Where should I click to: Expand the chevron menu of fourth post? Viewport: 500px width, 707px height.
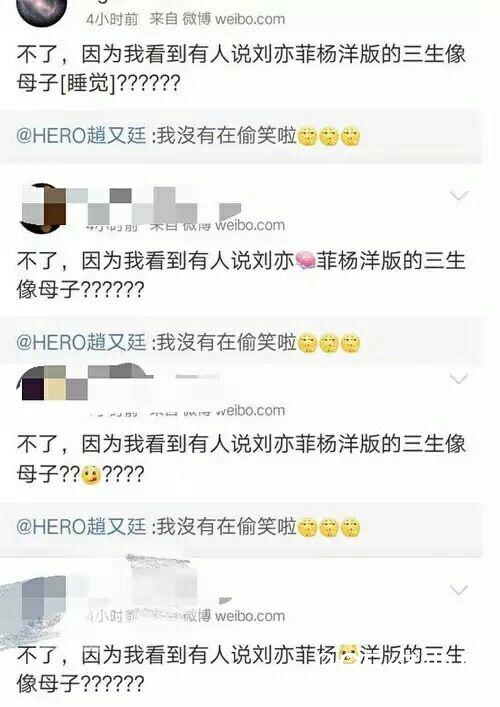pos(459,590)
